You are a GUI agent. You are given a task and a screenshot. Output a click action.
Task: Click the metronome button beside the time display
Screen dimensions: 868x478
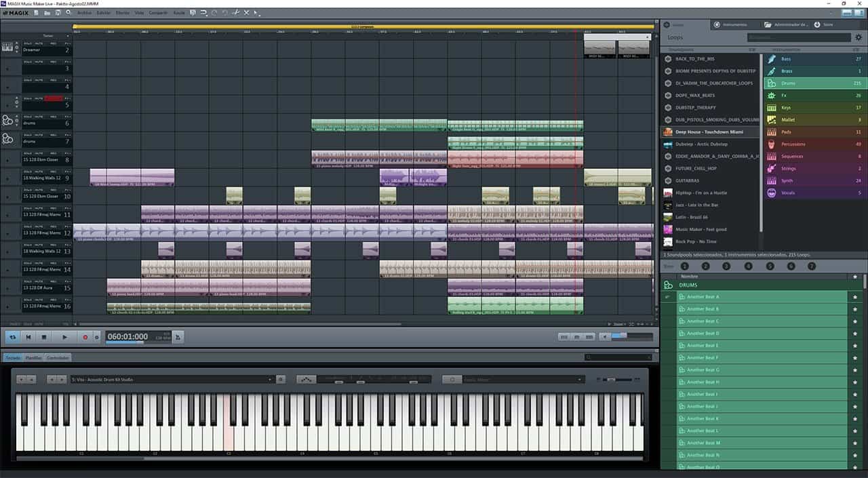tap(178, 337)
